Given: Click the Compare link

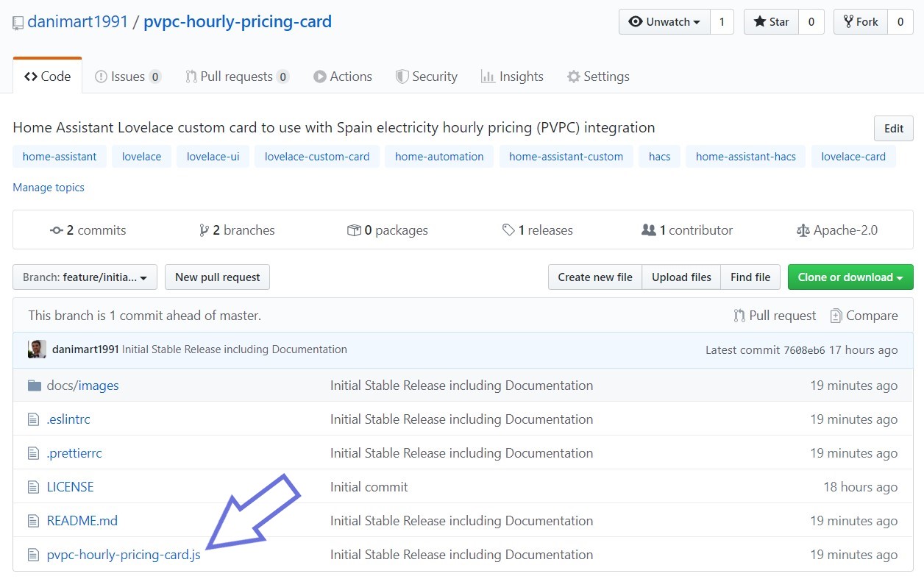Looking at the screenshot, I should point(864,316).
